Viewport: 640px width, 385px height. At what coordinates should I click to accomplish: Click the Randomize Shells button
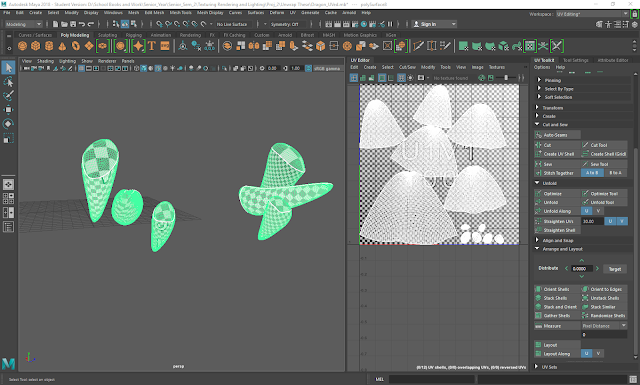pos(604,316)
